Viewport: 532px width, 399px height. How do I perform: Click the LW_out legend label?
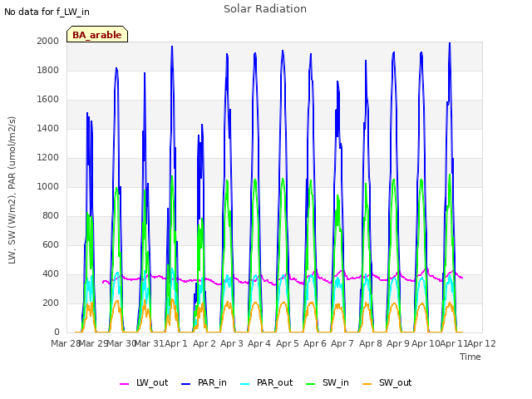tap(152, 382)
